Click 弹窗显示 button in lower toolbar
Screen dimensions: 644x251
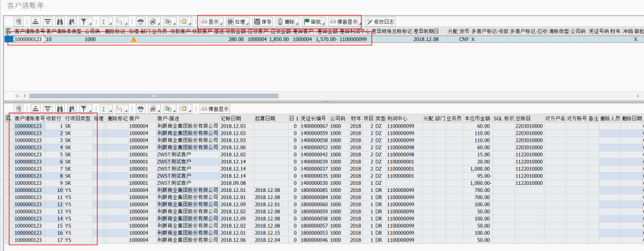(x=215, y=109)
